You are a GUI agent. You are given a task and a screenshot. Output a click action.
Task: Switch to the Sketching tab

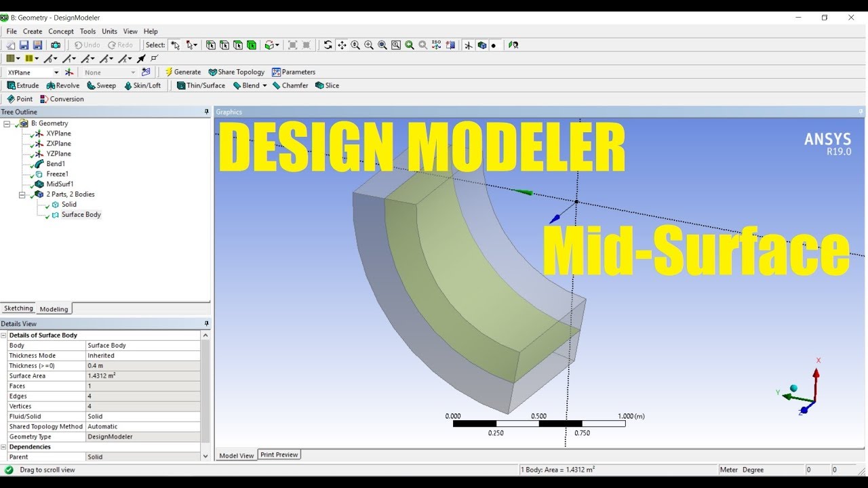[18, 308]
